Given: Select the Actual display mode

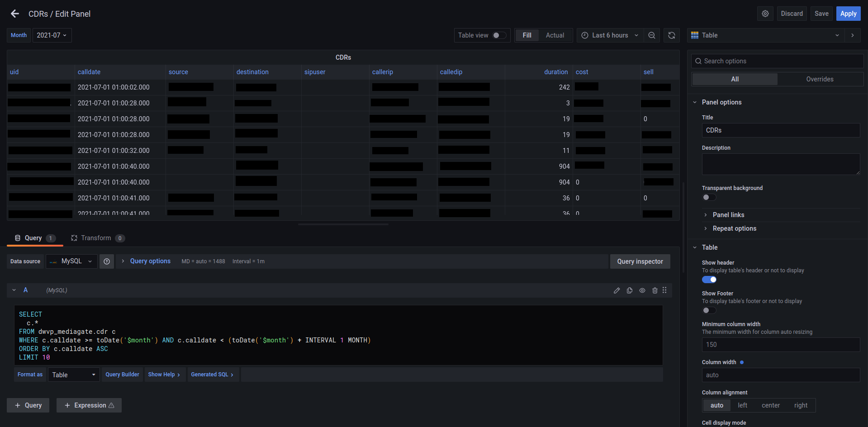Looking at the screenshot, I should point(555,35).
